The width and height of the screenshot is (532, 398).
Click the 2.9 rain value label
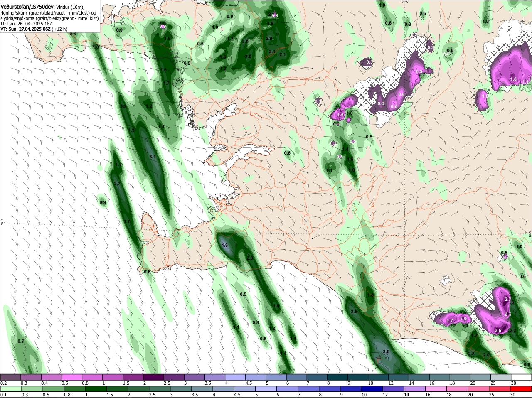pyautogui.click(x=268, y=38)
